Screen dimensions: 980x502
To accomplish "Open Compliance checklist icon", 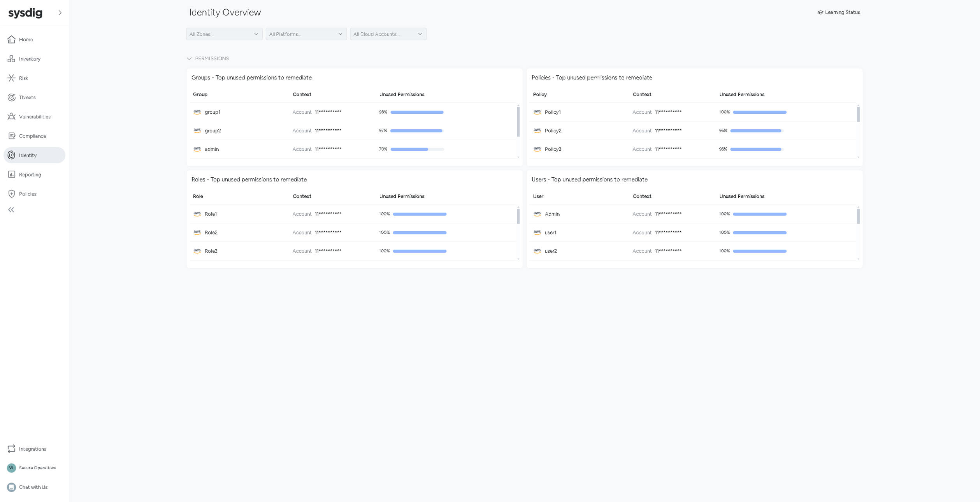I will (x=12, y=136).
